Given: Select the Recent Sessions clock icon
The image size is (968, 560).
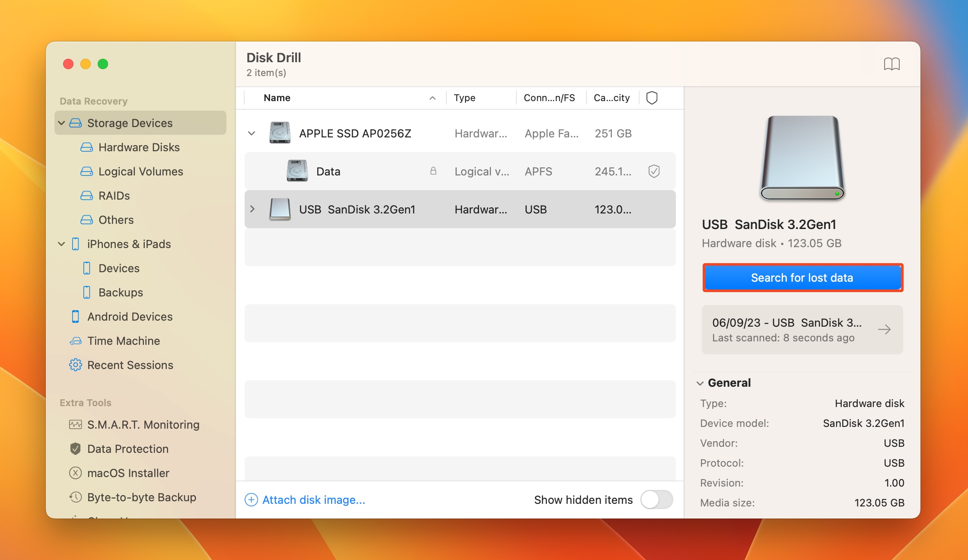Looking at the screenshot, I should click(75, 365).
